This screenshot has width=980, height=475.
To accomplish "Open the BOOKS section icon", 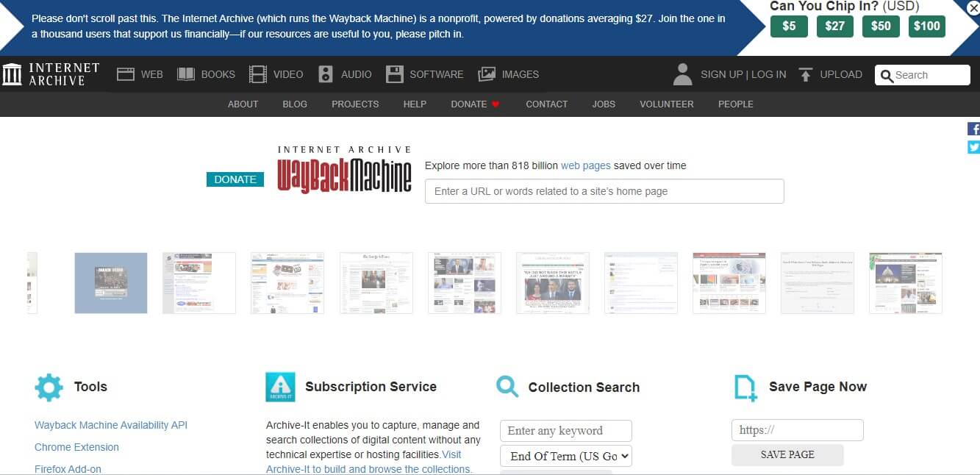I will [187, 74].
